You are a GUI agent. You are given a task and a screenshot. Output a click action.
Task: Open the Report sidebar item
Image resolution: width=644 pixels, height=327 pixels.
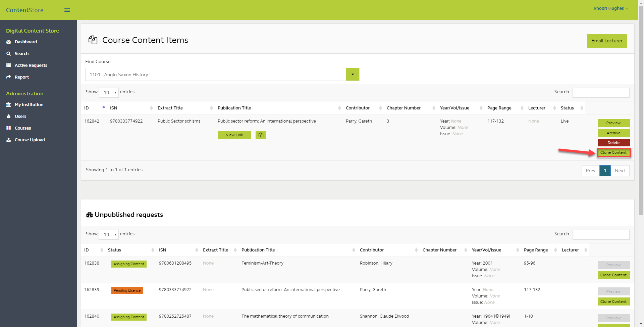click(21, 77)
